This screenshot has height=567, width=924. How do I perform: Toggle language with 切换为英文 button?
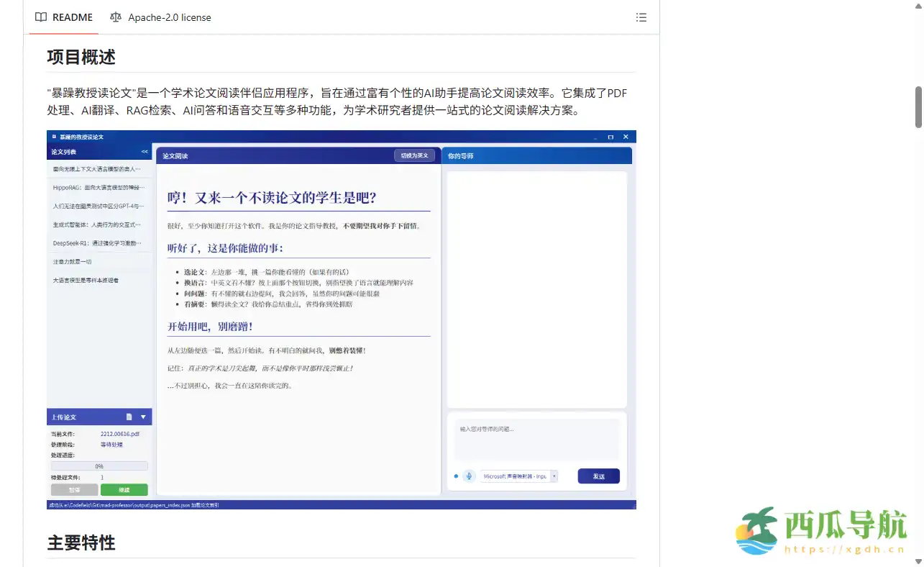(x=414, y=155)
